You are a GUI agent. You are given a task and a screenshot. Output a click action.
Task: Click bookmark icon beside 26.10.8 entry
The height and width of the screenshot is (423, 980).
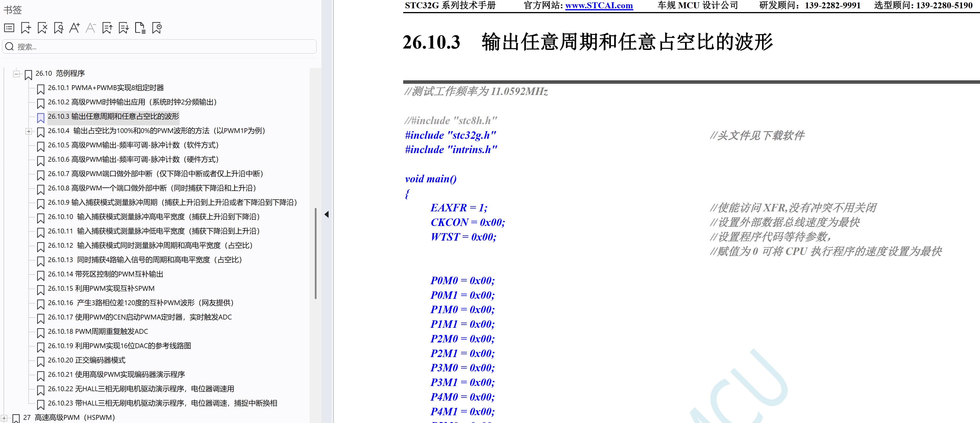(41, 190)
